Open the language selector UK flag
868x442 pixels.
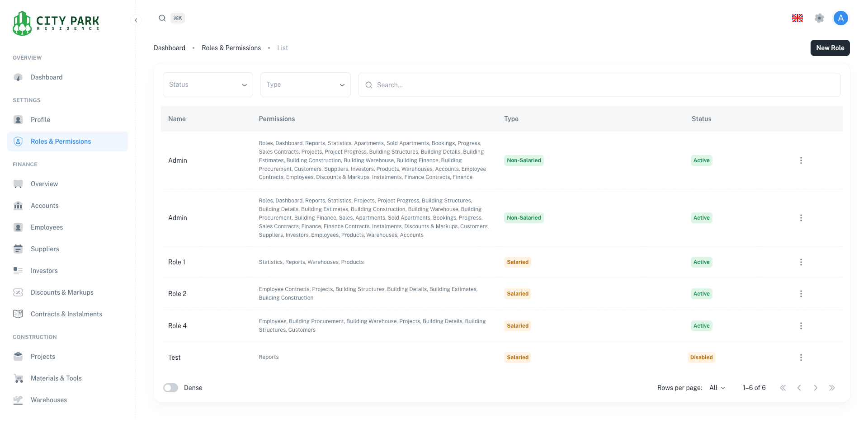pos(797,18)
